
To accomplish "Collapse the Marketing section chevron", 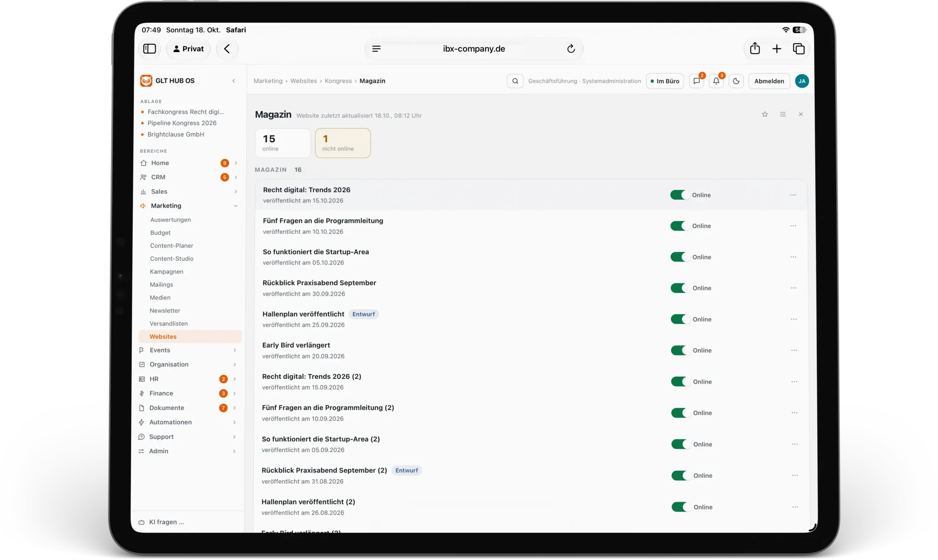I will pyautogui.click(x=236, y=206).
